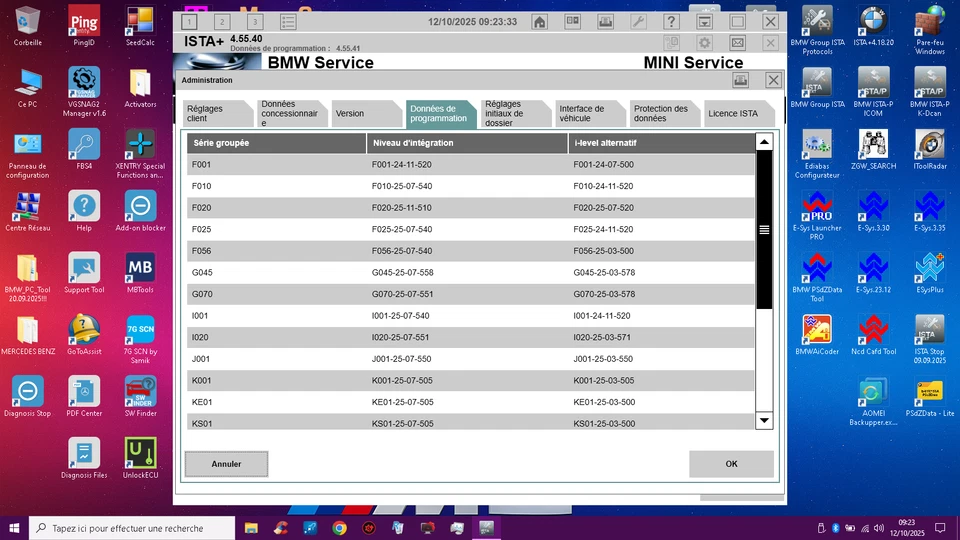Open the ISTA wrench settings icon
Image resolution: width=960 pixels, height=540 pixels.
point(639,22)
